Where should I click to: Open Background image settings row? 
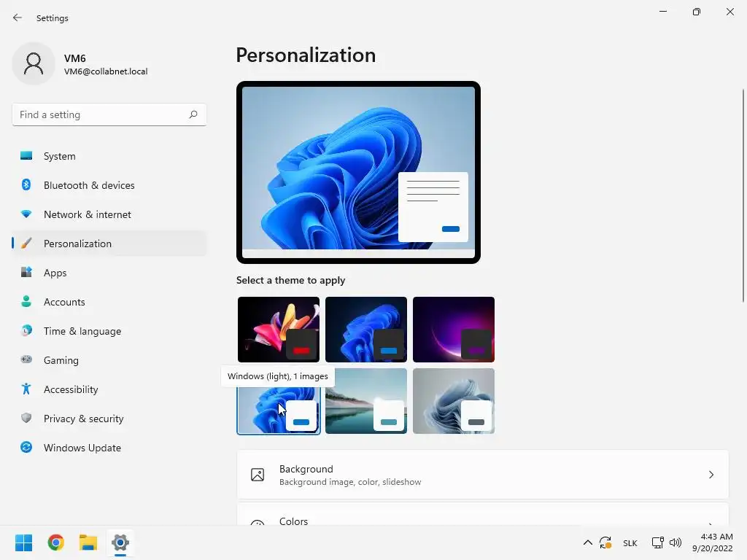[x=483, y=475]
